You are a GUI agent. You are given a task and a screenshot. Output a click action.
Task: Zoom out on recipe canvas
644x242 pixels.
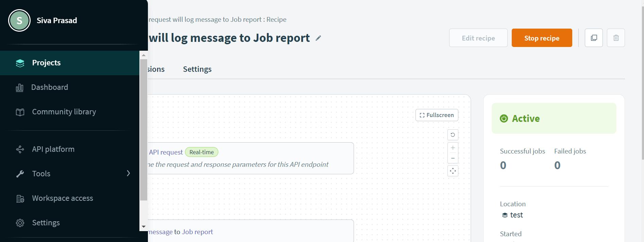pos(453,158)
